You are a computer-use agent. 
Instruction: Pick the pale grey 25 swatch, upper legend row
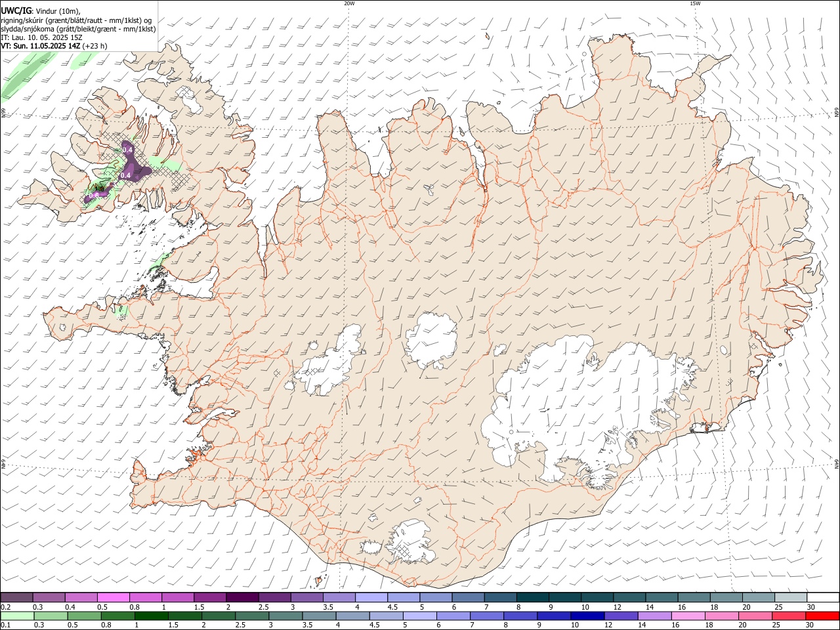click(x=790, y=597)
